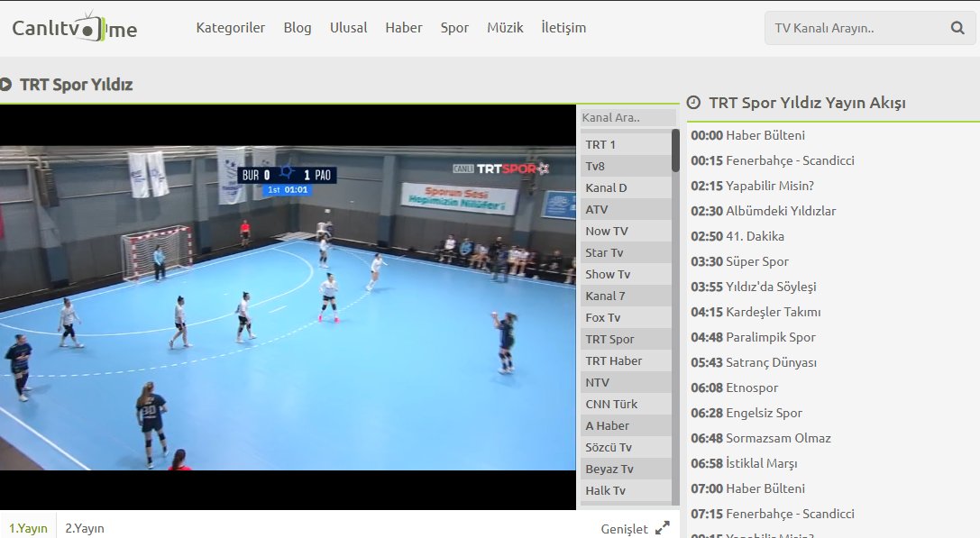Select Kanal D channel

(626, 187)
